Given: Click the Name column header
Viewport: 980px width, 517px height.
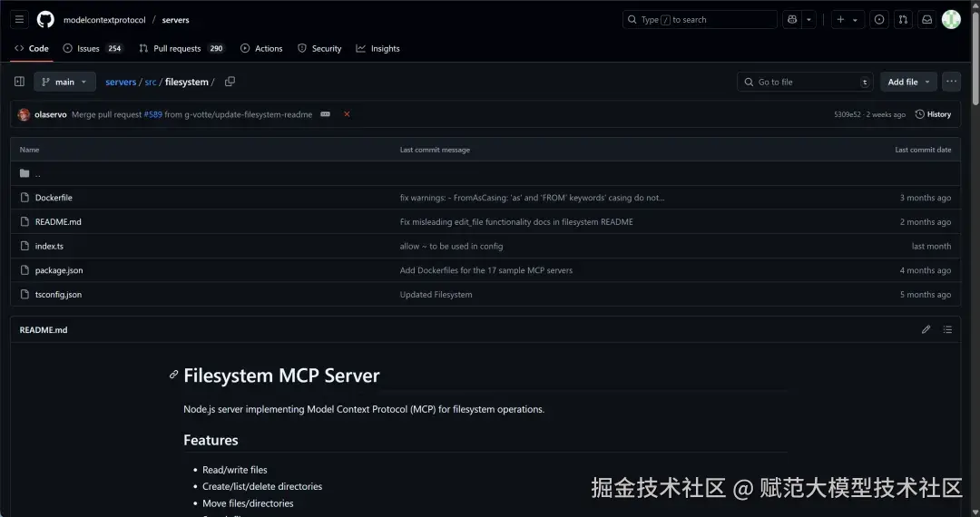Looking at the screenshot, I should coord(29,150).
